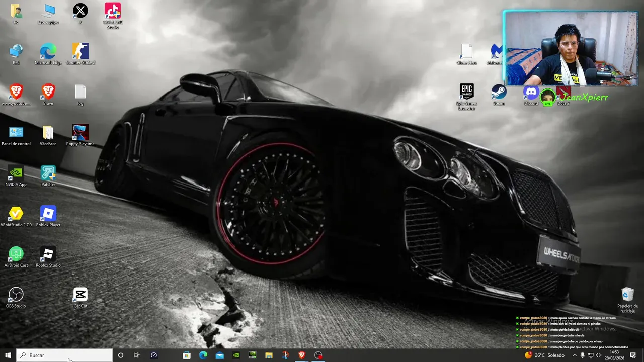Open the 26°C Soleado weather widget

click(544, 355)
